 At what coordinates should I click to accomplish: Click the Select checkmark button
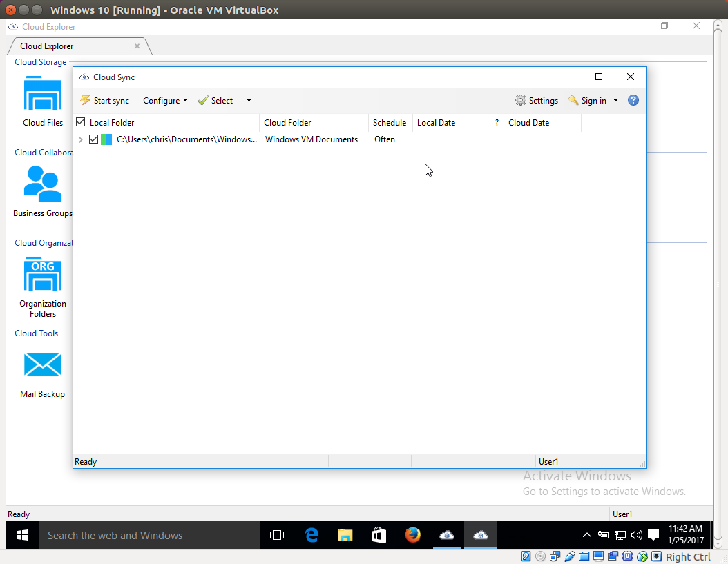215,101
